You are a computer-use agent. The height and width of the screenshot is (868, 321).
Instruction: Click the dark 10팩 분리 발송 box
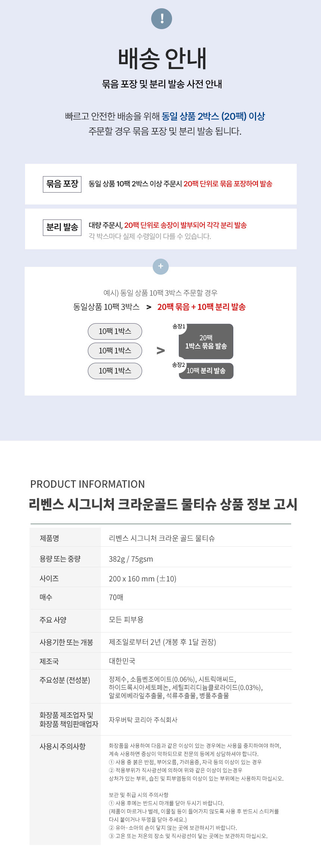click(206, 371)
